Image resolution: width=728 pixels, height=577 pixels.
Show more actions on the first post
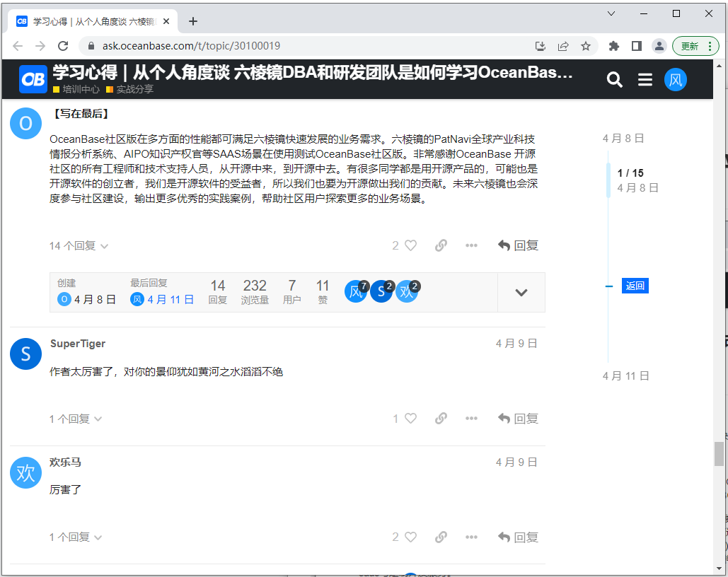point(471,245)
